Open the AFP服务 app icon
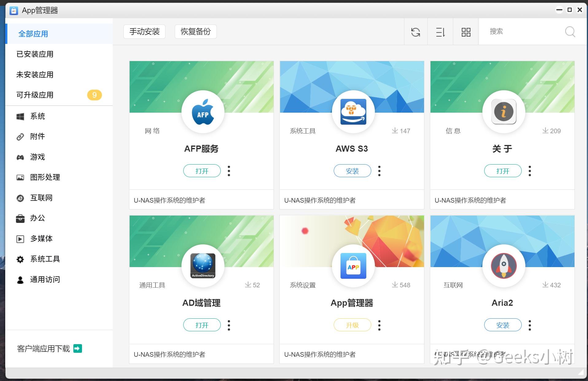Viewport: 588px width, 381px height. click(203, 112)
